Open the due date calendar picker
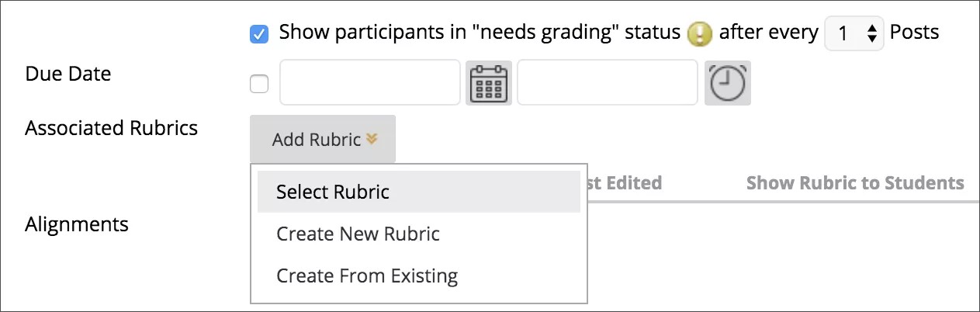 488,83
